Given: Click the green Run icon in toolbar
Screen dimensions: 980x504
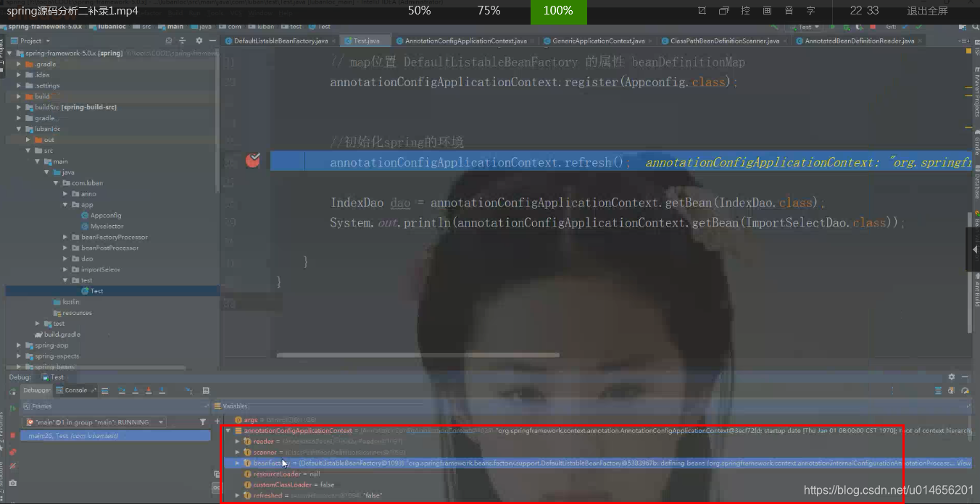Looking at the screenshot, I should [832, 27].
